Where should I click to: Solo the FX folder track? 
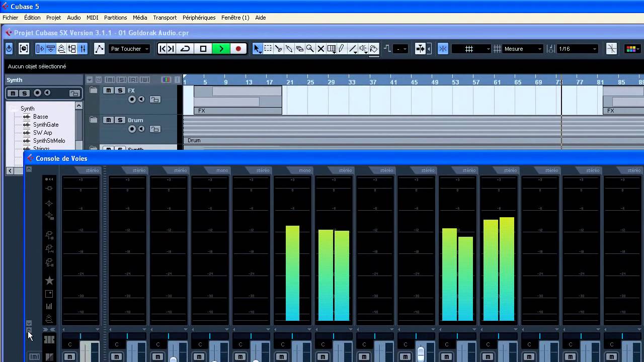point(120,90)
